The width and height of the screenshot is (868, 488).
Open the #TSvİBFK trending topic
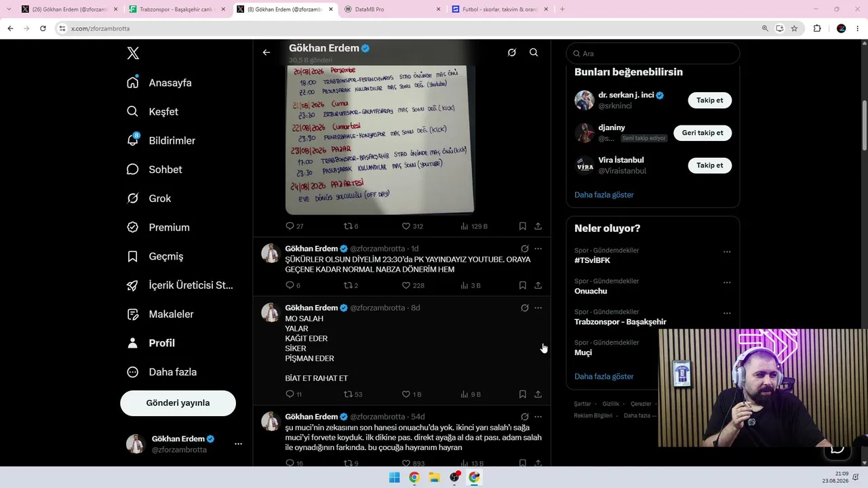click(592, 260)
